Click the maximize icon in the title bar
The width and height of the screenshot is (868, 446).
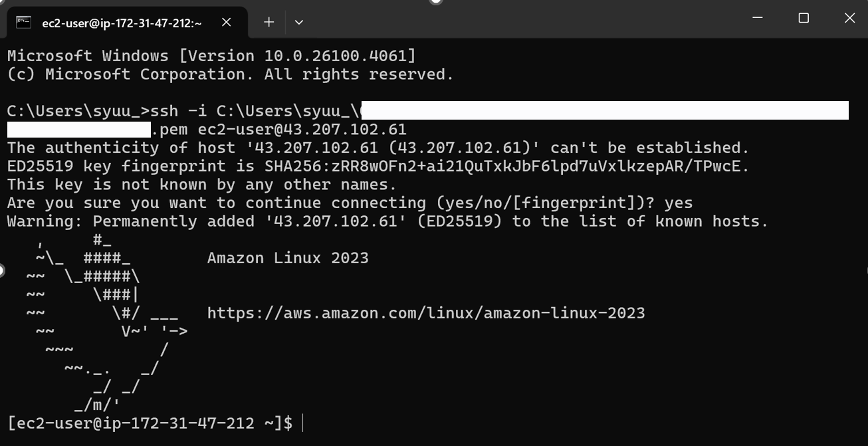(803, 18)
